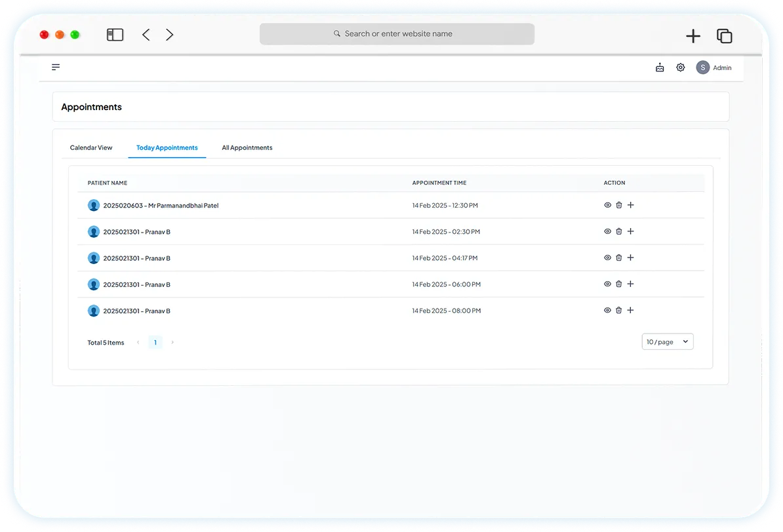
Task: Delete the 02:30 PM appointment
Action: [618, 231]
